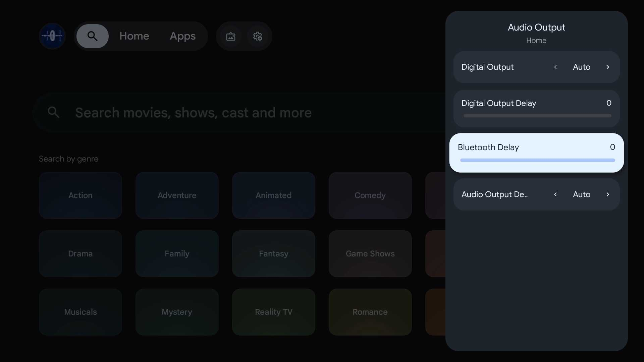Open the profile avatar icon
644x362 pixels.
pos(52,36)
